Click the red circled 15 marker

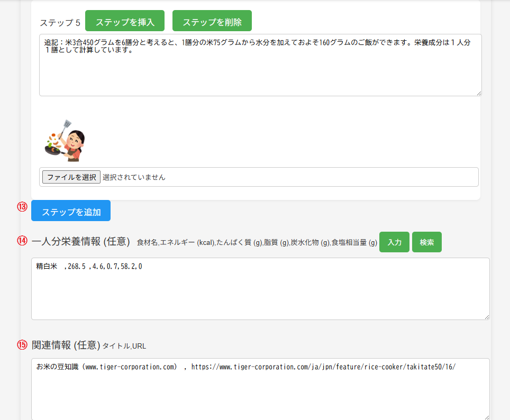point(22,344)
